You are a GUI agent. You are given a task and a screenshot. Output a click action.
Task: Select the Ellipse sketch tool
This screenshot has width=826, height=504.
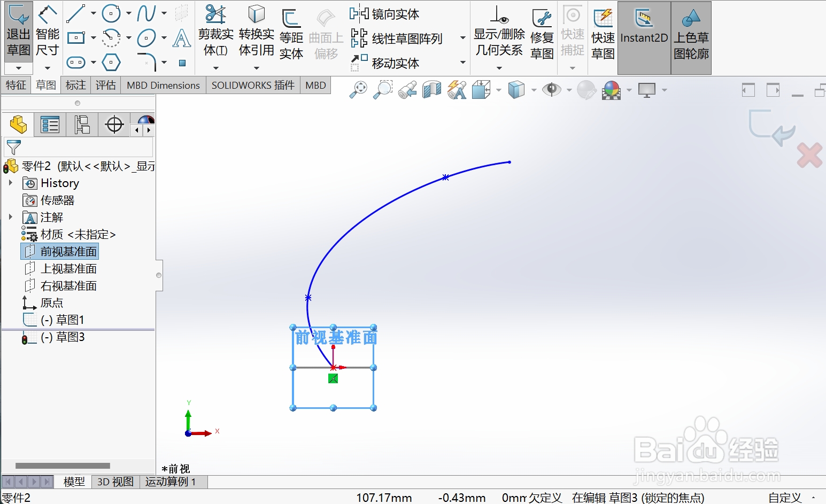pos(146,38)
